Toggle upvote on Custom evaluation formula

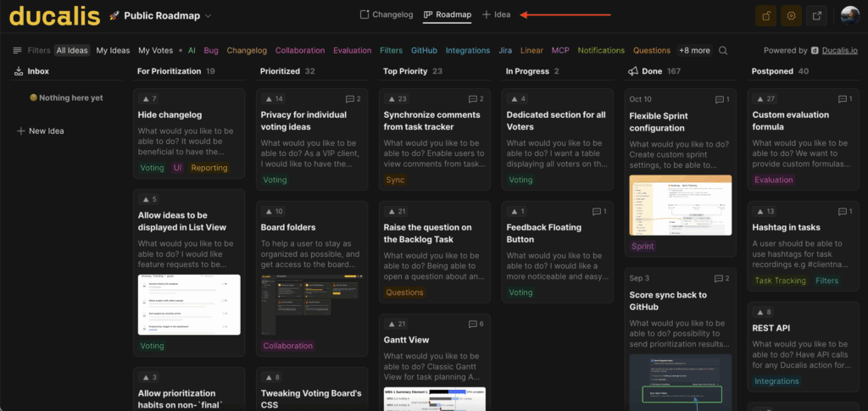coord(766,99)
